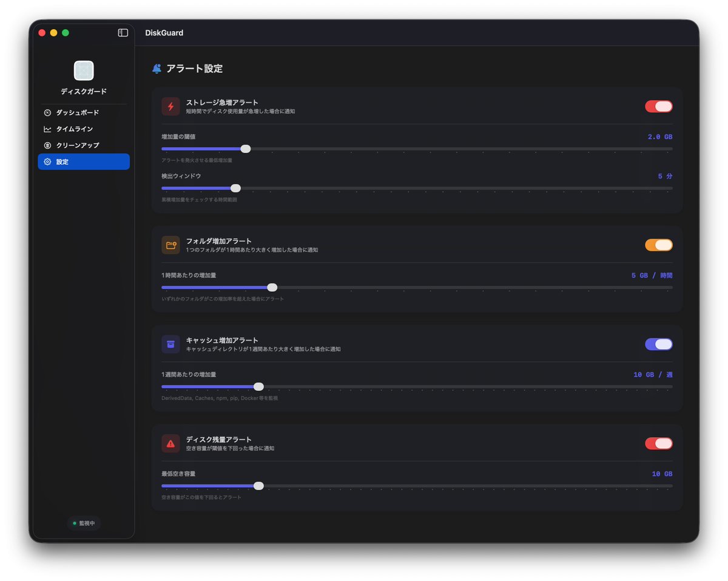
Task: Click the settings gear icon
Action: [x=47, y=162]
